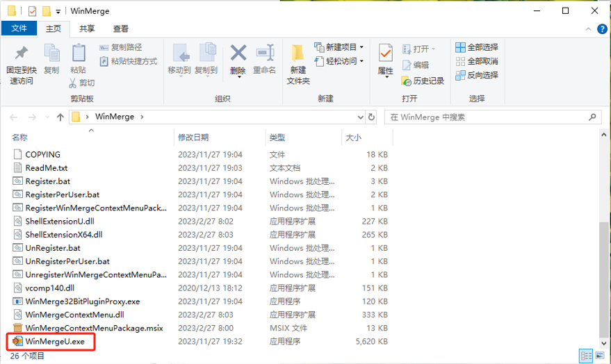This screenshot has height=364, width=611.
Task: Click the Back navigation arrow
Action: 14,117
